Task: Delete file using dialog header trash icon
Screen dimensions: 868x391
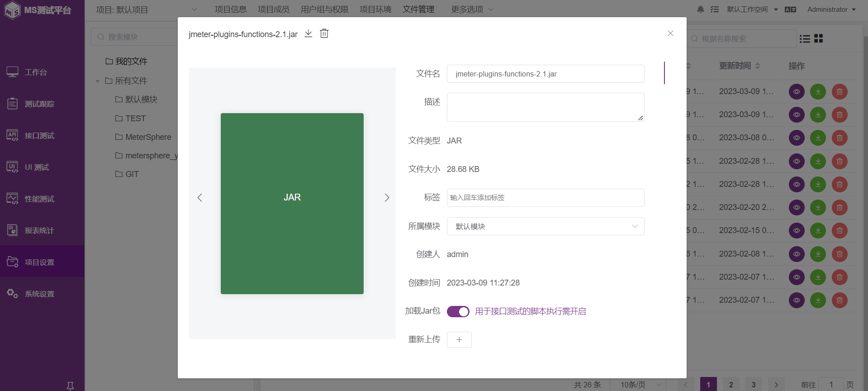Action: 324,33
